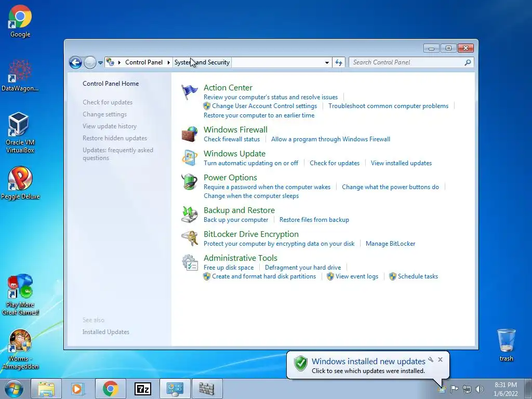Open Google Chrome desktop shortcut
The height and width of the screenshot is (399, 532).
[20, 21]
